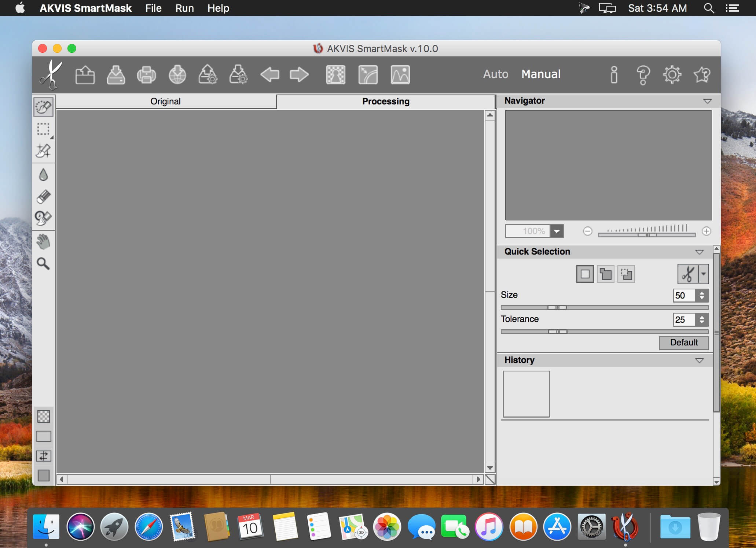Redo with the right arrow icon
The height and width of the screenshot is (548, 756).
(x=299, y=75)
